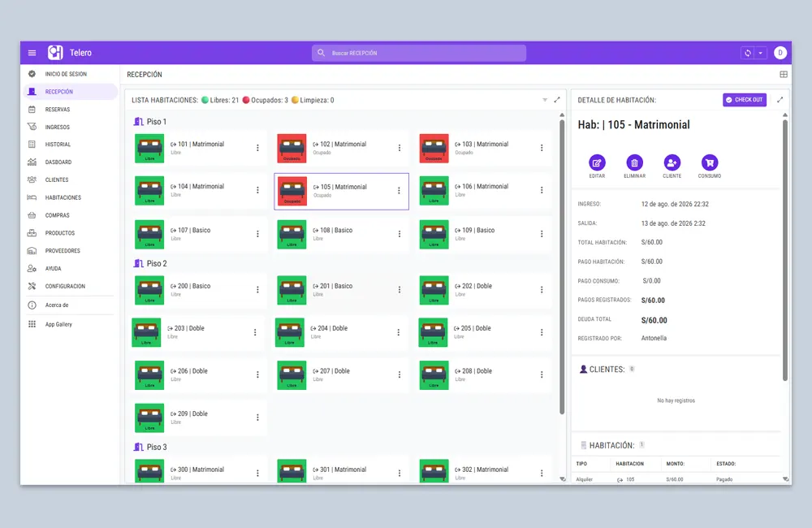This screenshot has width=812, height=528.
Task: Select room 108 Basico card
Action: pyautogui.click(x=342, y=234)
